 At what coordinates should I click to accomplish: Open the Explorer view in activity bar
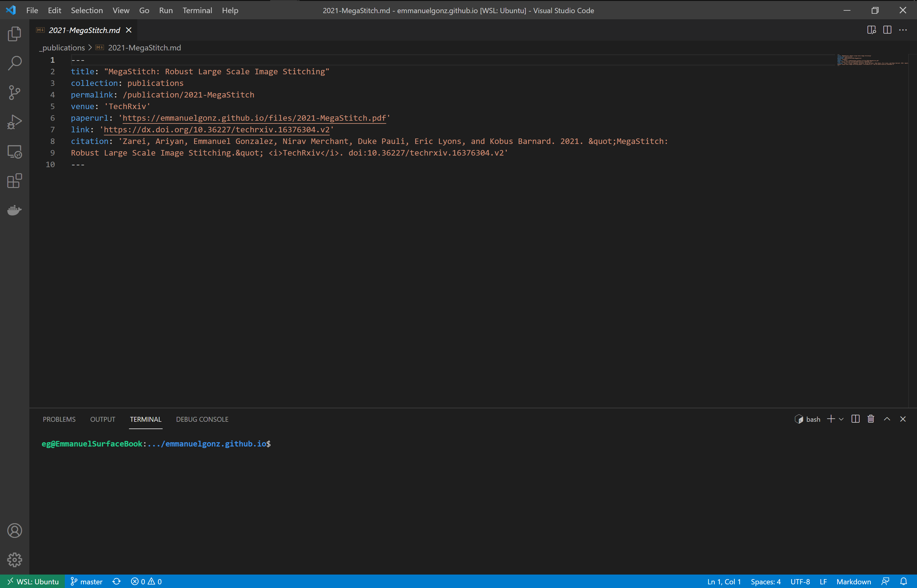[x=14, y=34]
